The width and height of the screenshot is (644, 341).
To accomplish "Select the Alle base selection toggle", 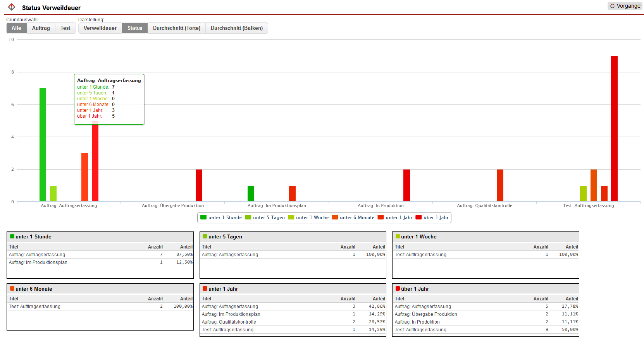I will pos(16,28).
